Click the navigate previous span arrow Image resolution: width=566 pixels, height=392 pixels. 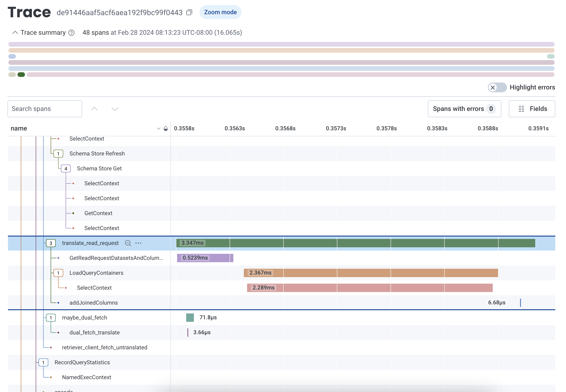[94, 109]
